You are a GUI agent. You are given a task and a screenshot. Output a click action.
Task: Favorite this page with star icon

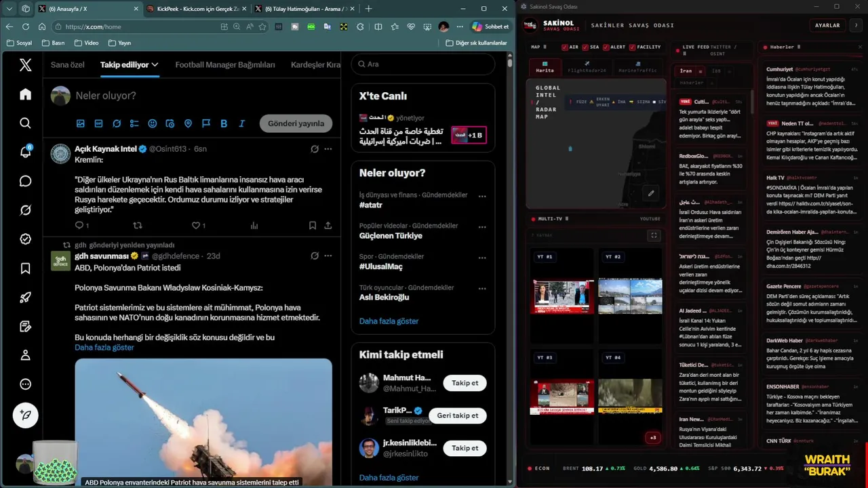click(x=262, y=26)
